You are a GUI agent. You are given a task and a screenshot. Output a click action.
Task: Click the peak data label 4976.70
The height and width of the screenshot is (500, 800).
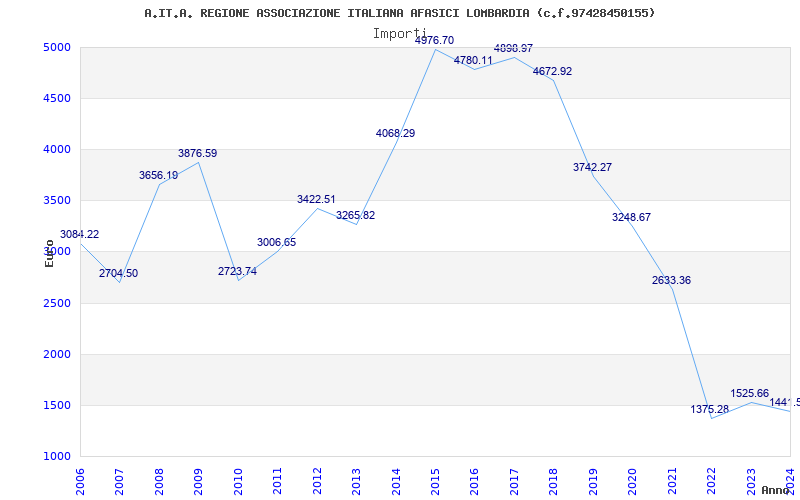434,40
